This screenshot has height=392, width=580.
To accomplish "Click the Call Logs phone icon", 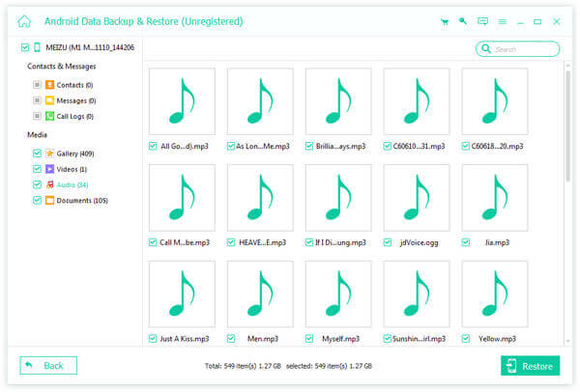I will (x=48, y=116).
